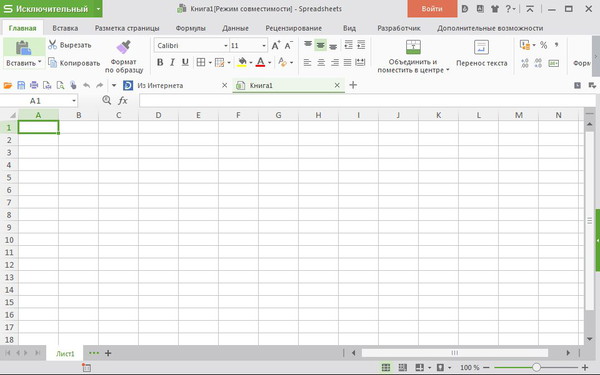
Task: Open the Calibri font name dropdown
Action: (225, 46)
